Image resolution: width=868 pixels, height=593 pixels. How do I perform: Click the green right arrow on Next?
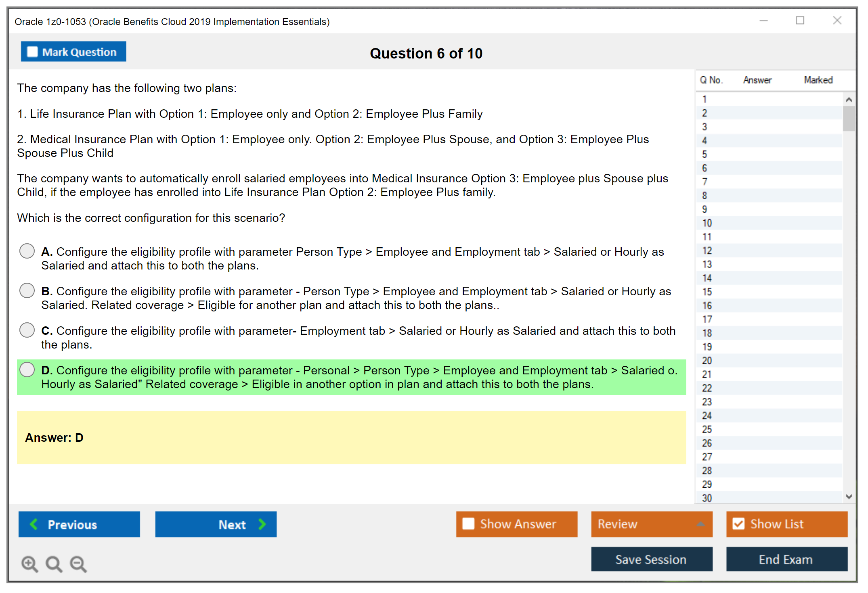(x=262, y=524)
